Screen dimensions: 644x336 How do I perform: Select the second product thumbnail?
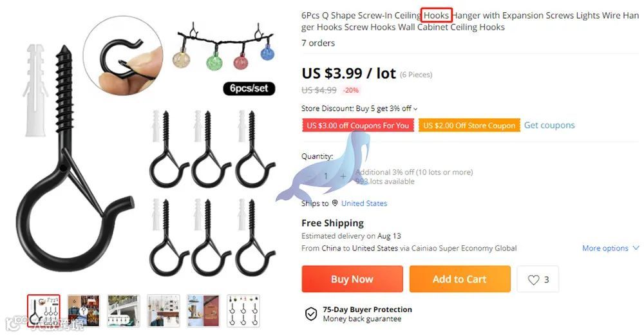pos(83,310)
